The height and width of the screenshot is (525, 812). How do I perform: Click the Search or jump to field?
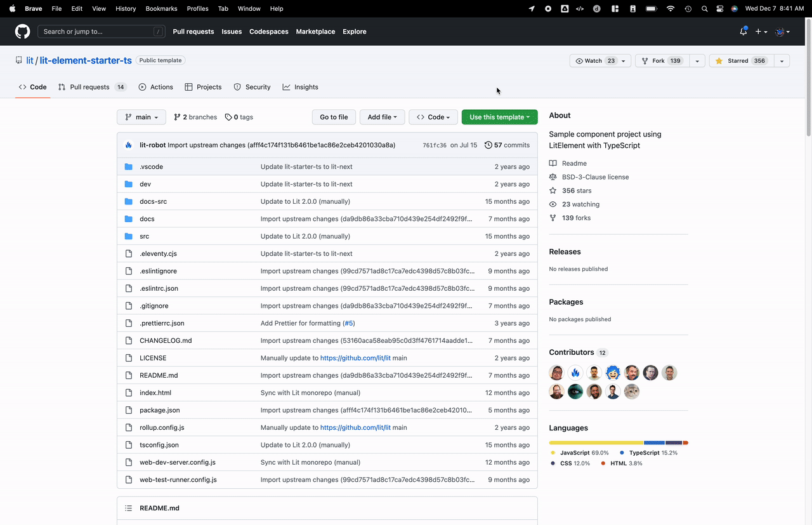(x=101, y=30)
